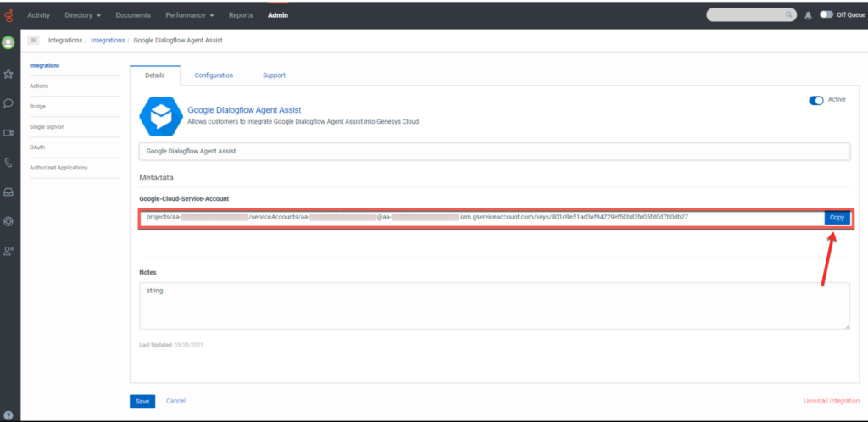Screen dimensions: 868x422
Task: Open the Inbox tray icon in sidebar
Action: pyautogui.click(x=8, y=192)
